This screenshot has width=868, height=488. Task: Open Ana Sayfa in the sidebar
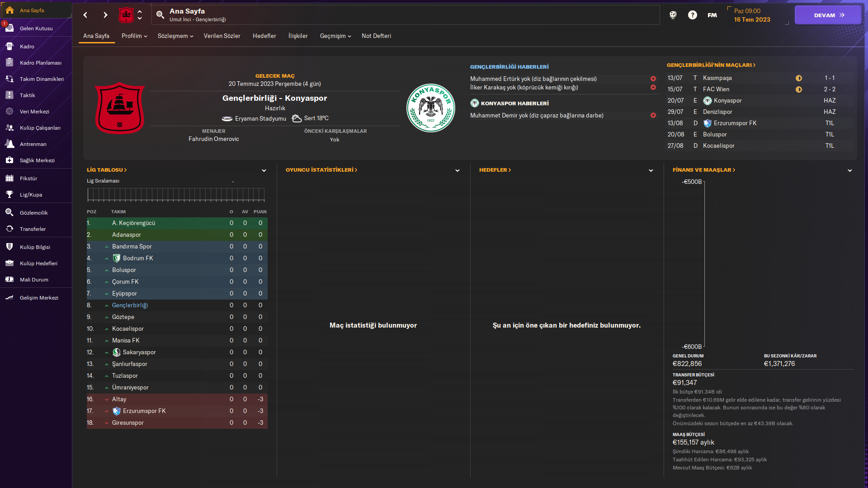[36, 10]
